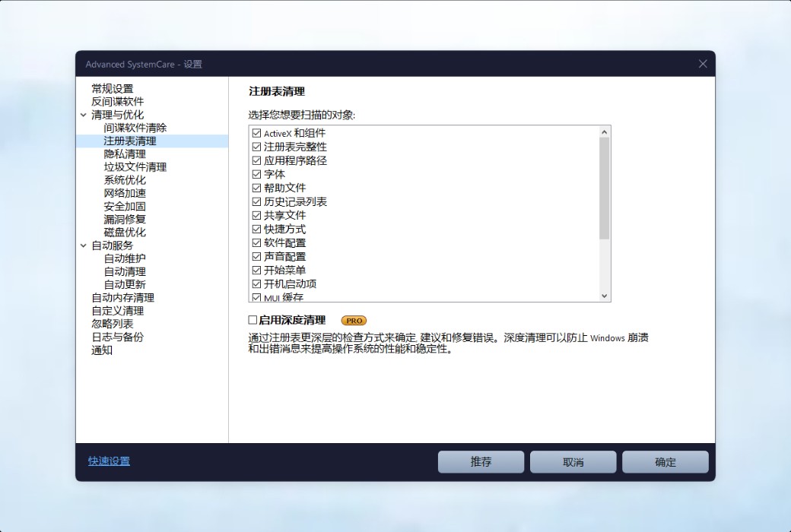Screen dimensions: 791x532
Task: Uncheck the 注册表完整性 checkbox
Action: pos(256,147)
